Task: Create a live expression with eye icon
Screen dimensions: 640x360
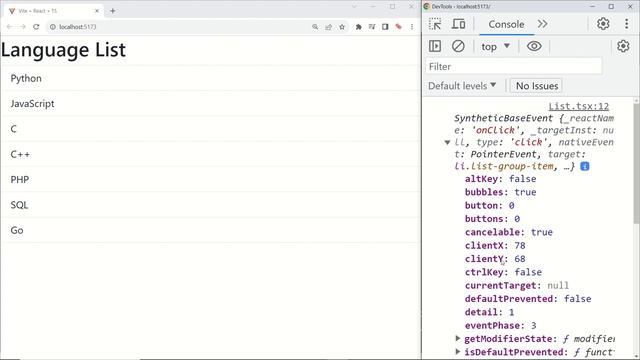Action: [534, 46]
